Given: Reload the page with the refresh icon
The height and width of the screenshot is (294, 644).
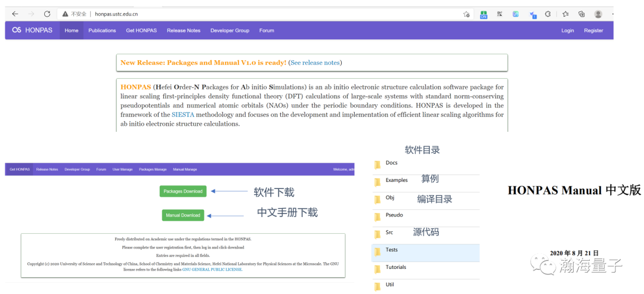Looking at the screenshot, I should point(47,14).
